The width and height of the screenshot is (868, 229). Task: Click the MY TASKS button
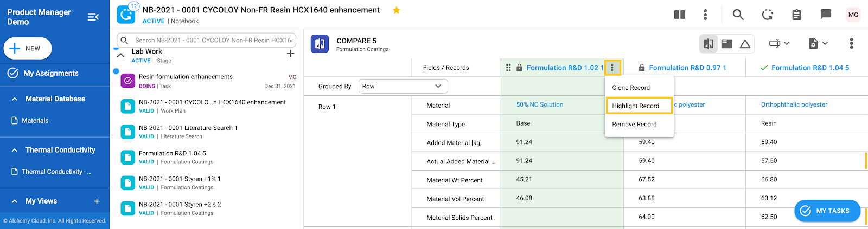[x=827, y=211]
